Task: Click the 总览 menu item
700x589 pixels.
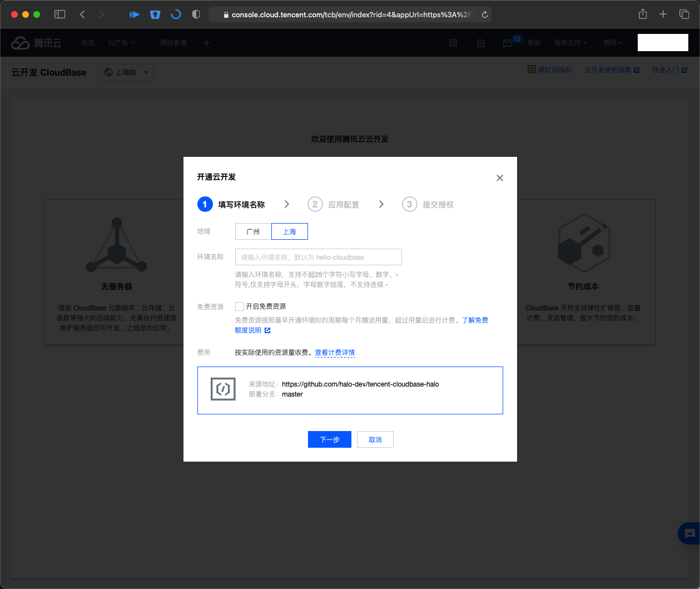Action: (87, 43)
